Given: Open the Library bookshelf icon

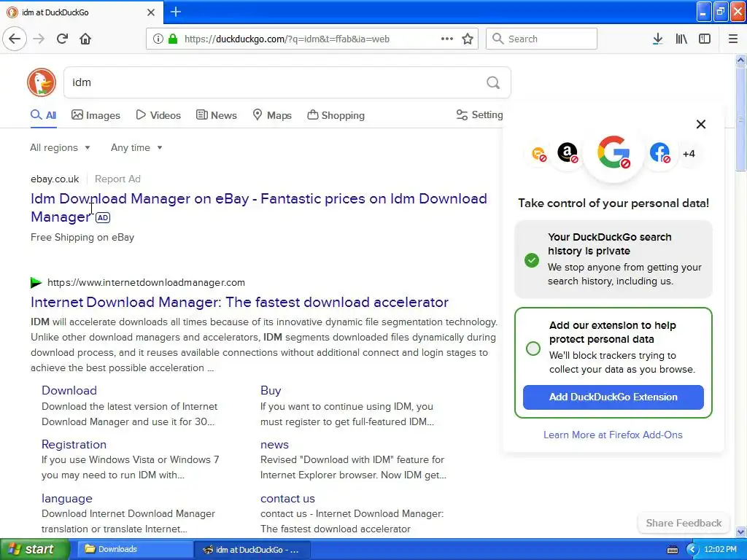Looking at the screenshot, I should pyautogui.click(x=681, y=39).
